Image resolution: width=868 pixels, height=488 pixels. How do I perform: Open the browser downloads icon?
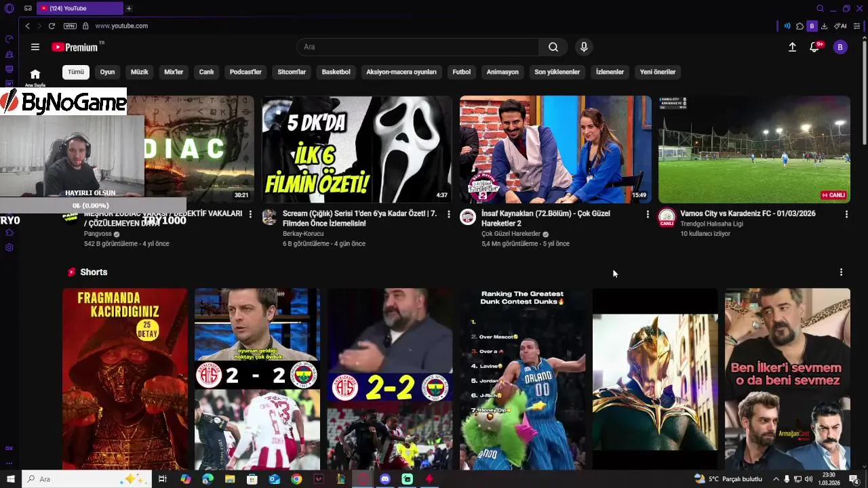[x=824, y=26]
